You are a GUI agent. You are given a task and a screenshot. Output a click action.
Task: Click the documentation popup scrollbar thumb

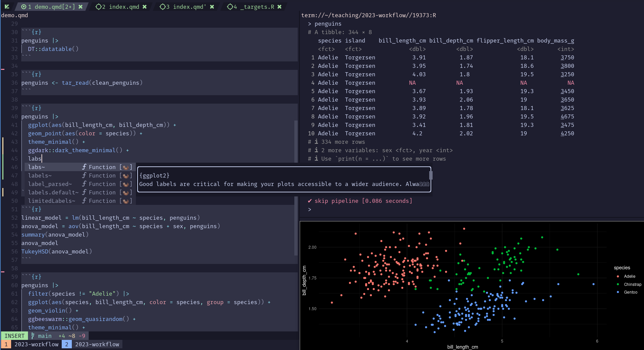(431, 176)
